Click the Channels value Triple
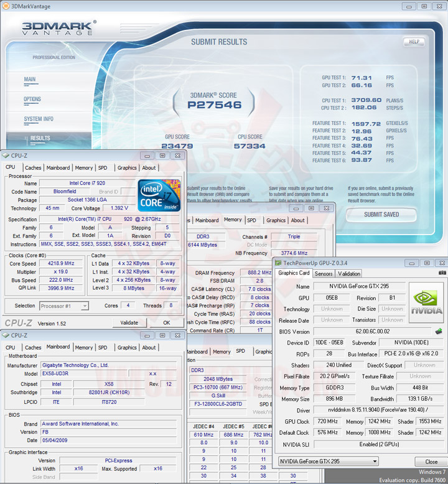The width and height of the screenshot is (448, 484). point(294,236)
